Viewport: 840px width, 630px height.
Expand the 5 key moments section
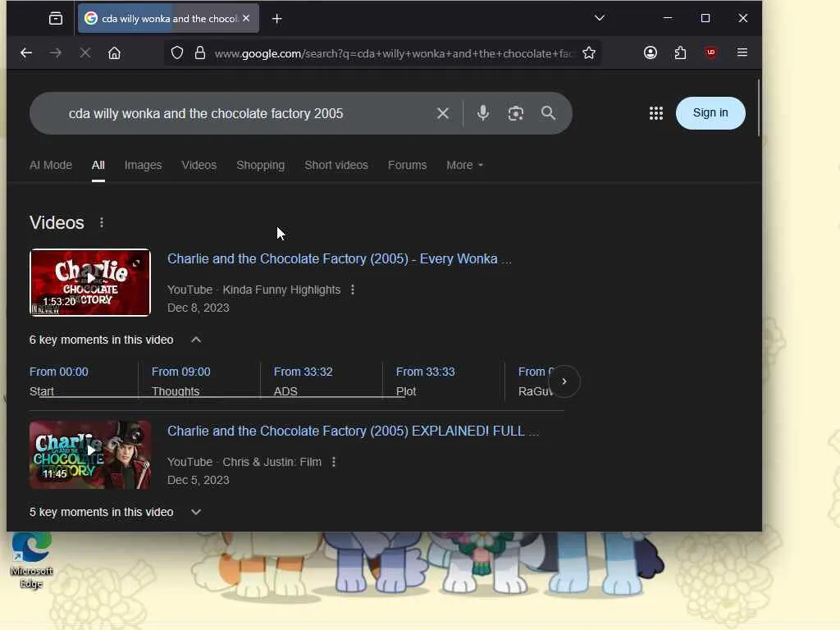point(196,512)
